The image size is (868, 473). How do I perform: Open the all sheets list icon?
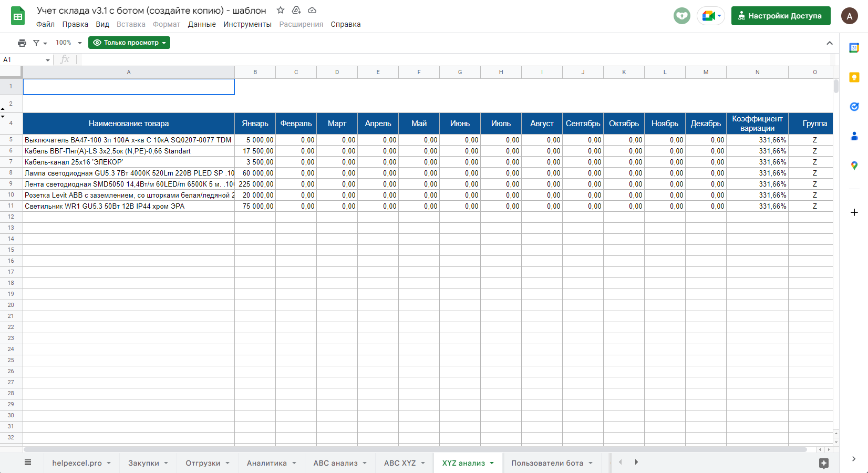tap(28, 462)
